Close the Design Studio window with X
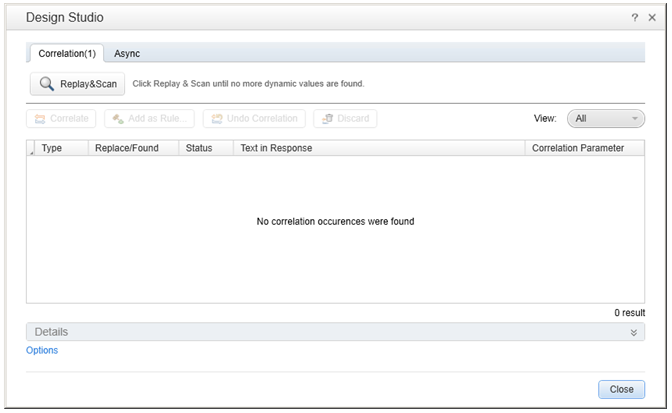This screenshot has height=413, width=672. coord(653,18)
